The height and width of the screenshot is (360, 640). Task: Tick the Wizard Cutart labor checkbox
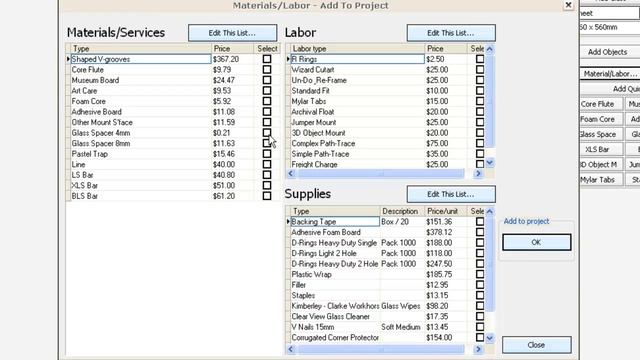coord(480,69)
